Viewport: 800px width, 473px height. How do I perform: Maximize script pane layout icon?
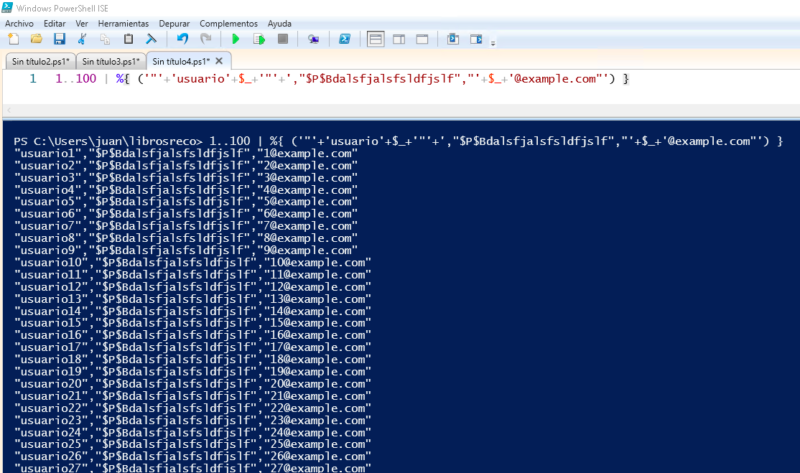point(422,39)
